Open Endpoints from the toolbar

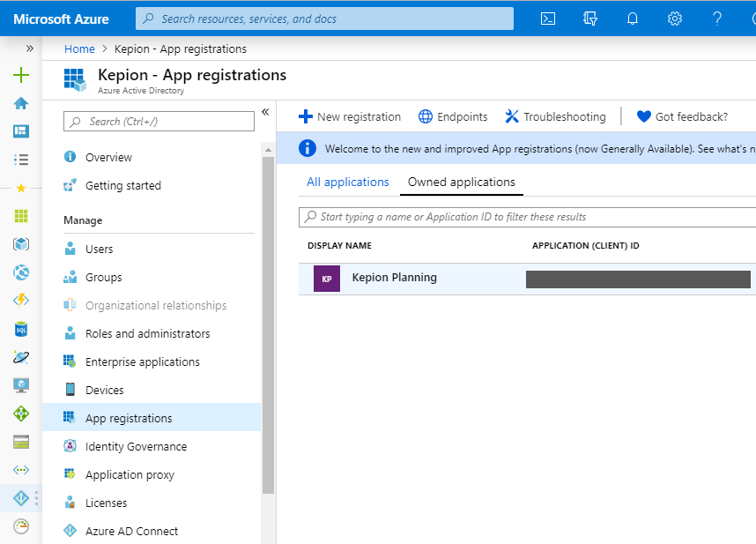tap(452, 116)
